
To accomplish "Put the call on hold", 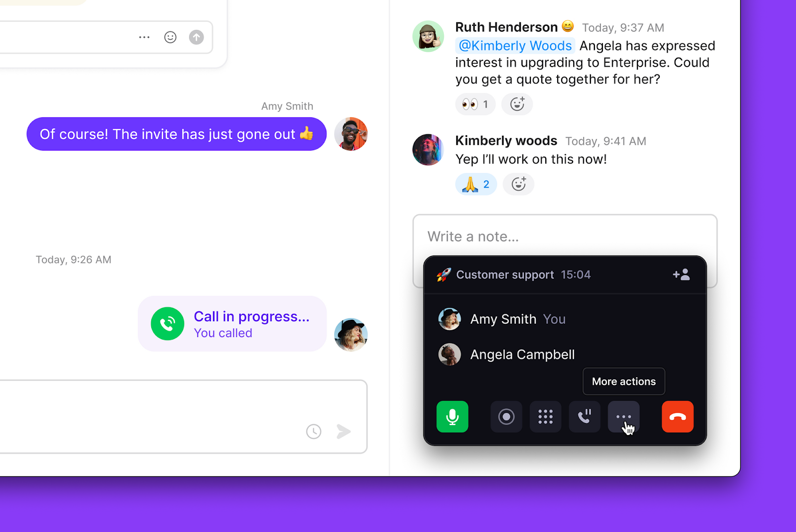I will pyautogui.click(x=585, y=417).
